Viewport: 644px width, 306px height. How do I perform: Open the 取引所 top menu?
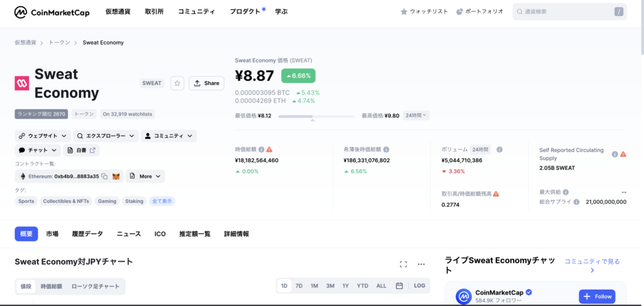(155, 12)
